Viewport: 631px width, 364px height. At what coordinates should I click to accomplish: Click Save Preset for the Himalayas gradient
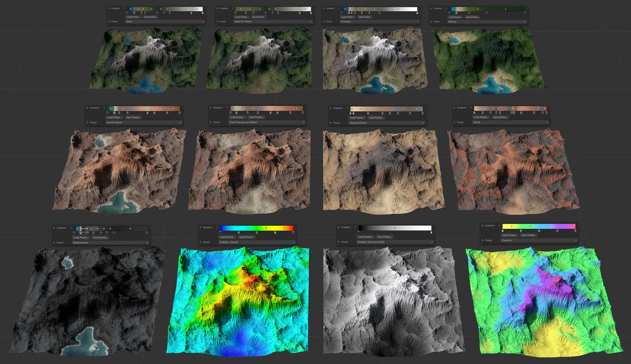(x=364, y=17)
